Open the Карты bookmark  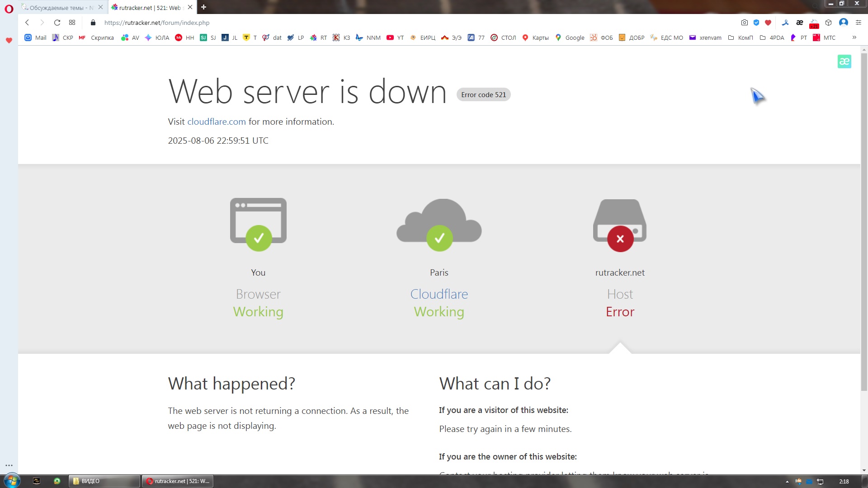coord(535,38)
